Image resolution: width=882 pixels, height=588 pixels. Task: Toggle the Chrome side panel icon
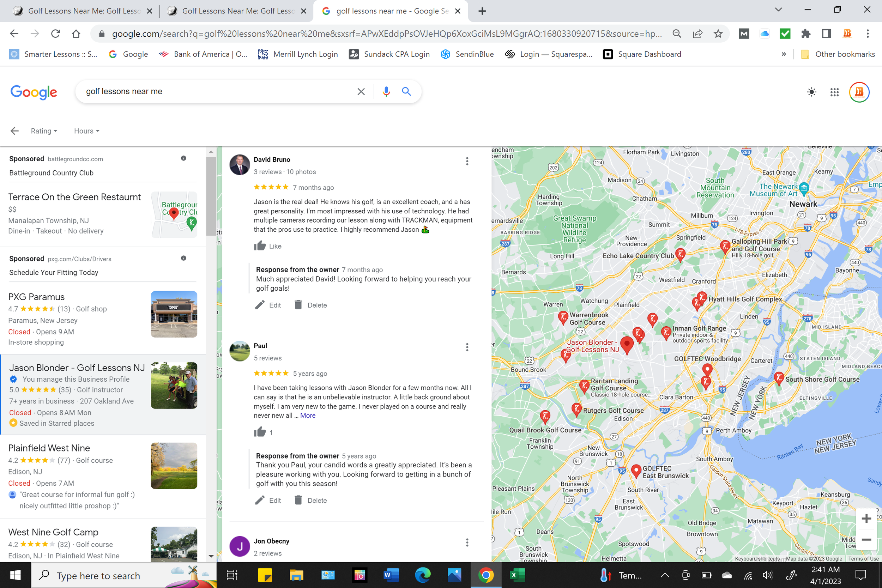point(826,34)
